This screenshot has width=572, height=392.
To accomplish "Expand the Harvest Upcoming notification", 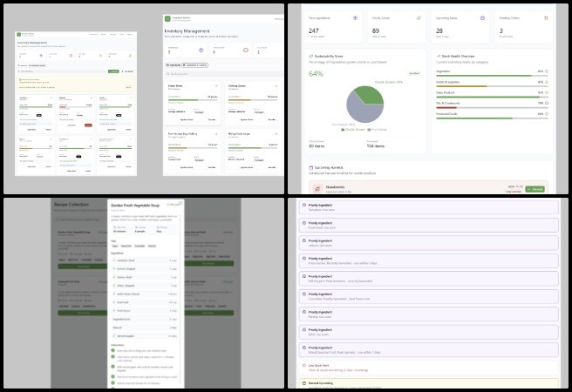I will click(x=303, y=382).
